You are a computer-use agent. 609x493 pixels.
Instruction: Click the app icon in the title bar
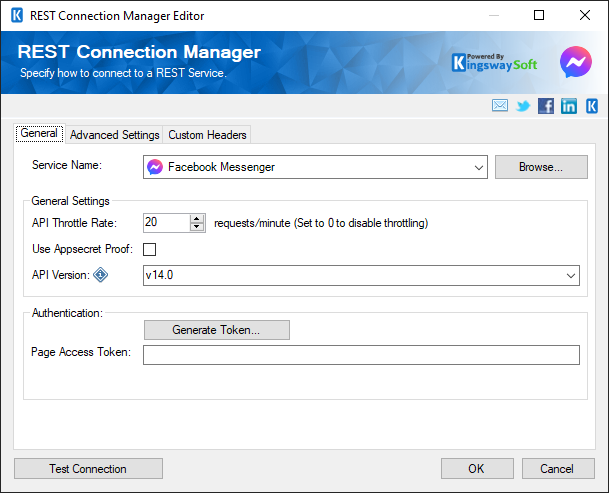tap(17, 16)
